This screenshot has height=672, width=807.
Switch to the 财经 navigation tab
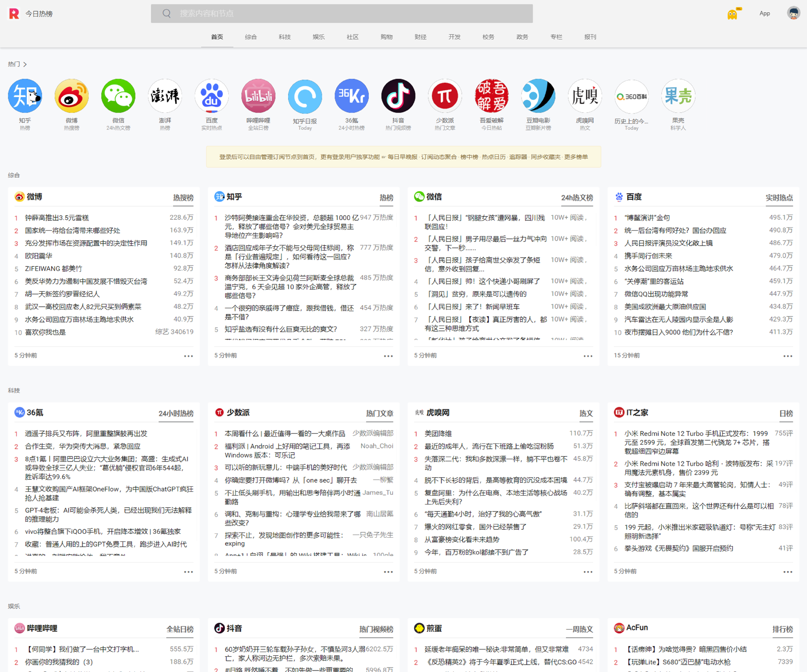[x=420, y=37]
